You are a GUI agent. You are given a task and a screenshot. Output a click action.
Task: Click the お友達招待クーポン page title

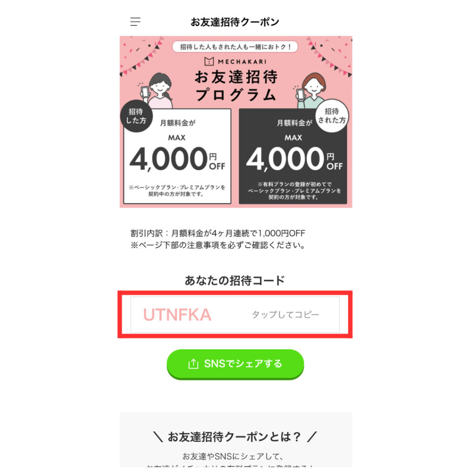pyautogui.click(x=235, y=22)
